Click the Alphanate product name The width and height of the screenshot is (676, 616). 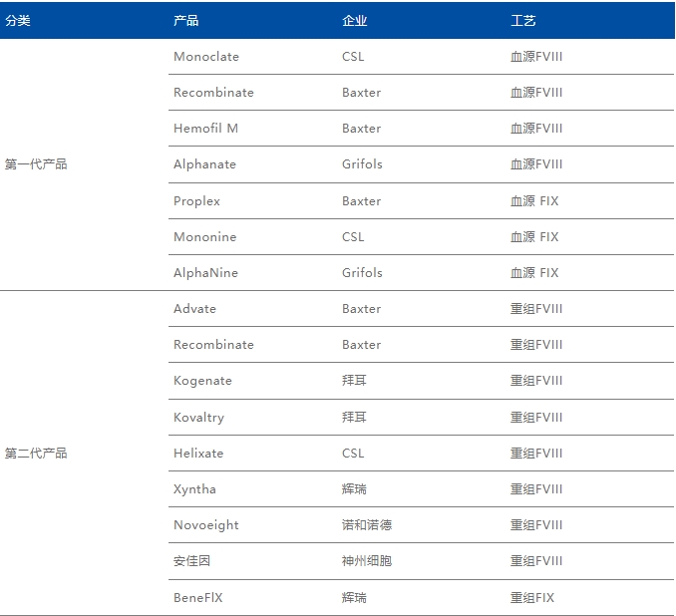coord(204,164)
